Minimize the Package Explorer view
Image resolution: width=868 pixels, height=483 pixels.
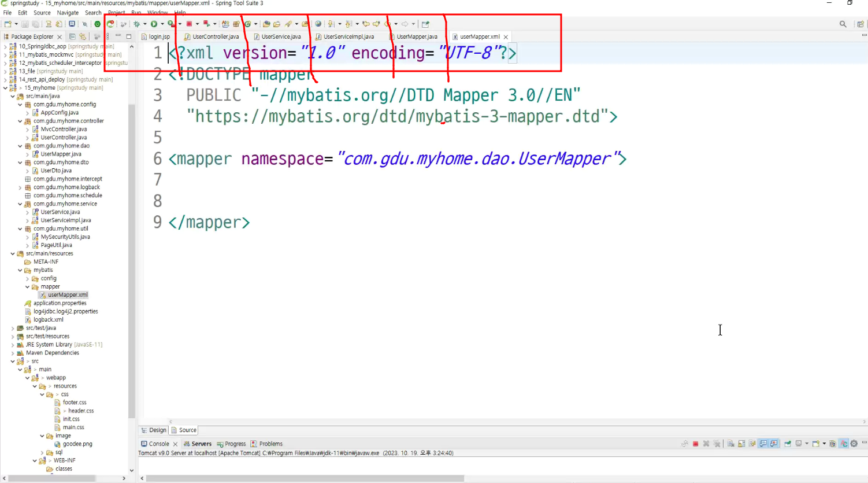[x=118, y=36]
